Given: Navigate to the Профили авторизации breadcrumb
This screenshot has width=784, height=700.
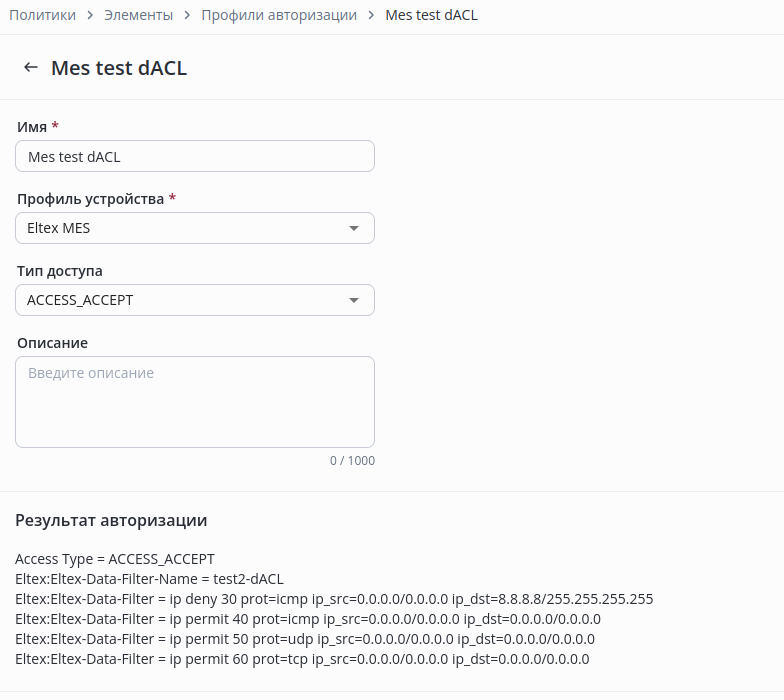Looking at the screenshot, I should point(279,16).
